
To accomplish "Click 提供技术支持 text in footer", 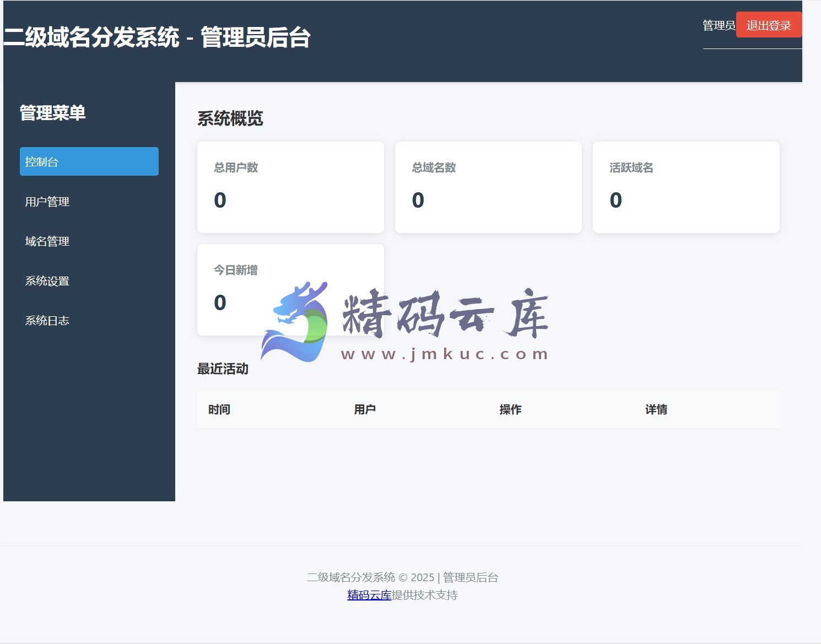I will coord(425,595).
